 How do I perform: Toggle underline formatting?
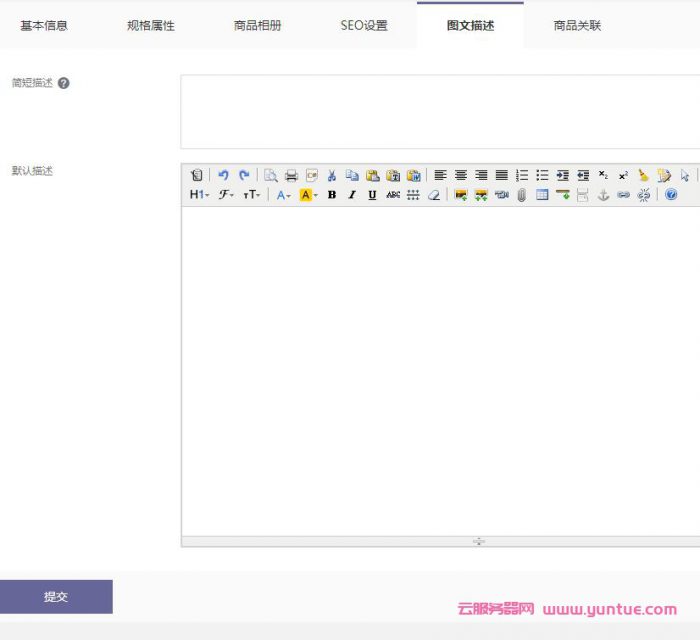coord(372,195)
